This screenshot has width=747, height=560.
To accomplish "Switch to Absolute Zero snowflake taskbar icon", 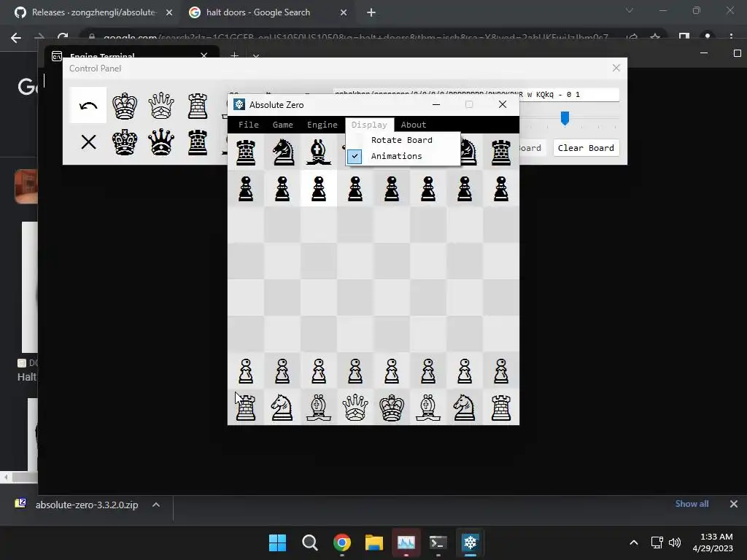I will [x=470, y=542].
